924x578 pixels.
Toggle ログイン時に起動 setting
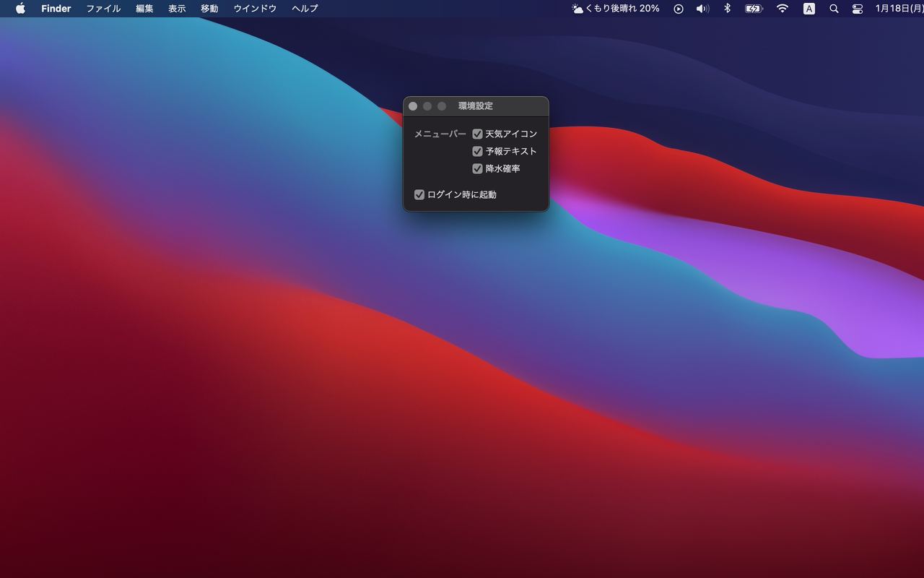click(419, 194)
